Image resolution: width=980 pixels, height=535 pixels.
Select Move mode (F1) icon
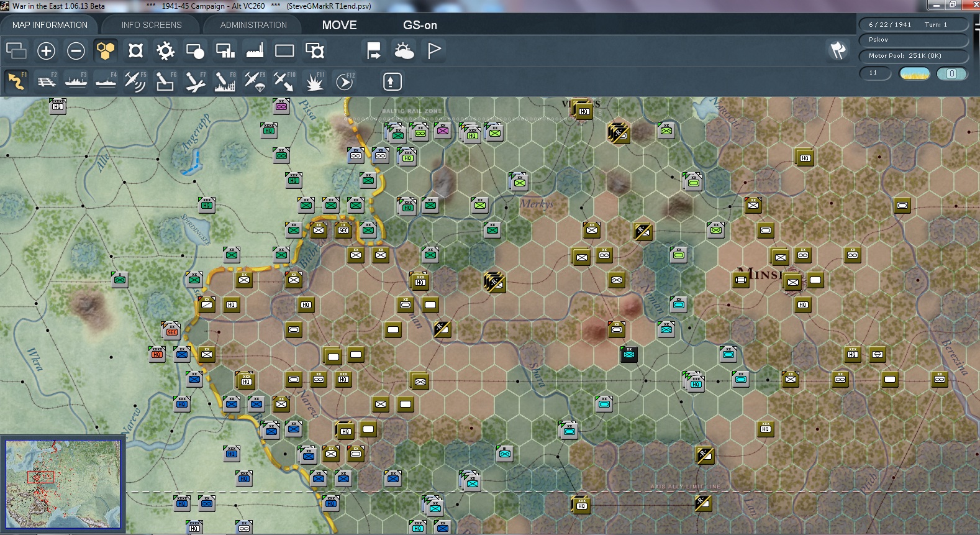[16, 81]
